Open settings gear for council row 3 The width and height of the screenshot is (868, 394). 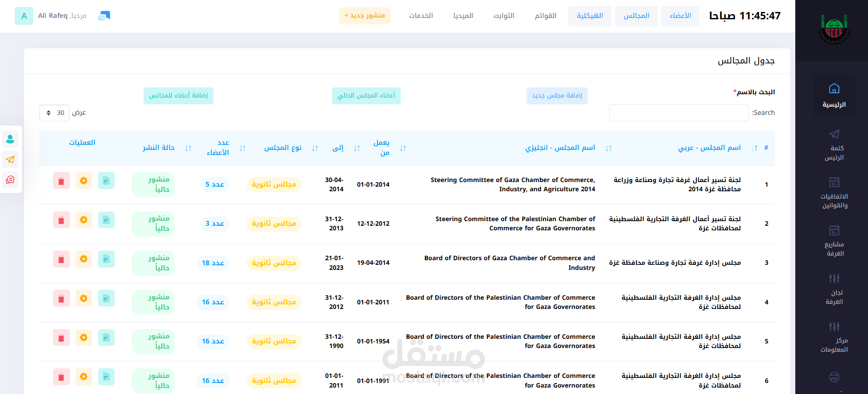84,259
